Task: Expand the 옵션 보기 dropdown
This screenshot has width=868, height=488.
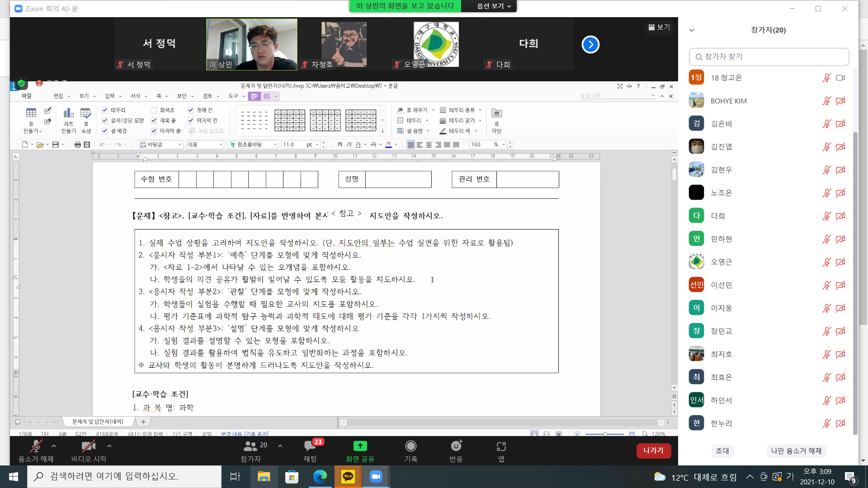Action: pos(494,6)
